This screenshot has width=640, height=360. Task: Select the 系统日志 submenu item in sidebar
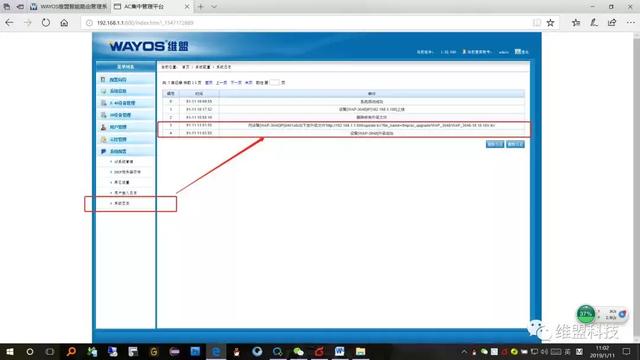tap(122, 203)
